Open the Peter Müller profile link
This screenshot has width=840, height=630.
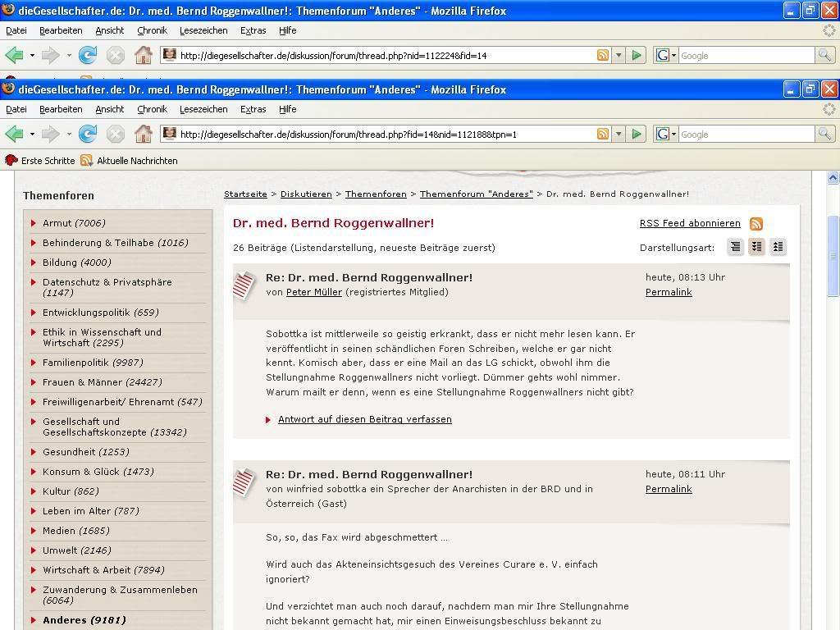point(313,292)
